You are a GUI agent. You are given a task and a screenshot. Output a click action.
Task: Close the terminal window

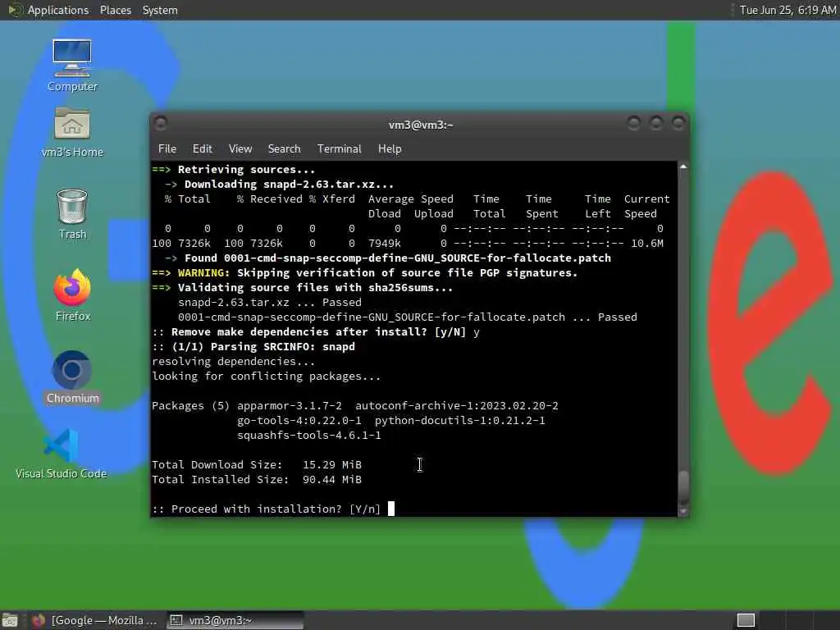pos(678,124)
